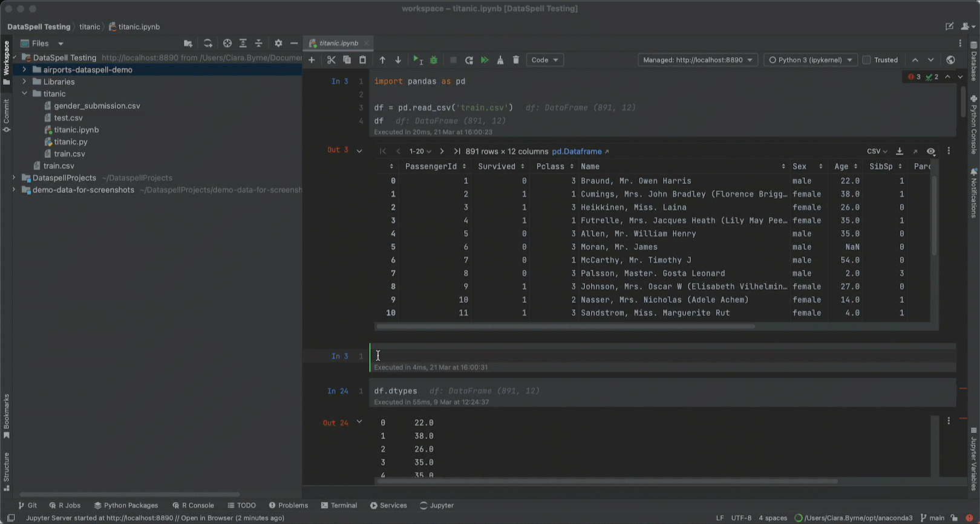The image size is (980, 524).
Task: Toggle the table view eye icon
Action: pyautogui.click(x=931, y=151)
